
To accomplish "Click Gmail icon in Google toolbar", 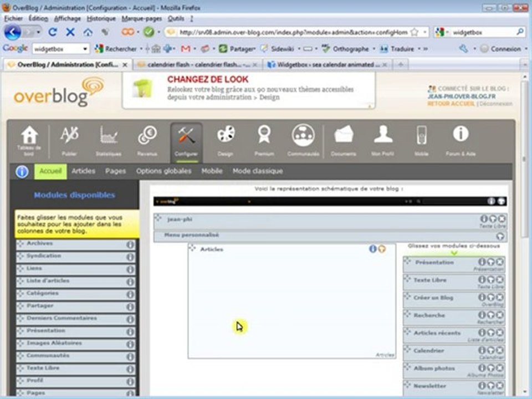I will tap(185, 49).
